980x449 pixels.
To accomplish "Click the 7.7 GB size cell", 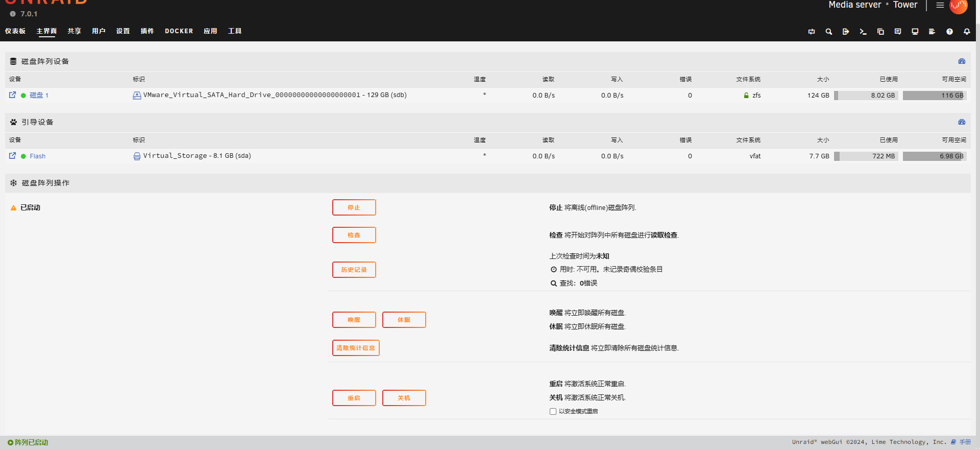I will 819,156.
